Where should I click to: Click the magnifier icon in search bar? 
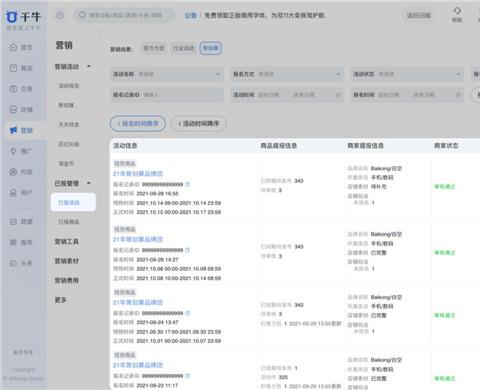[x=82, y=15]
